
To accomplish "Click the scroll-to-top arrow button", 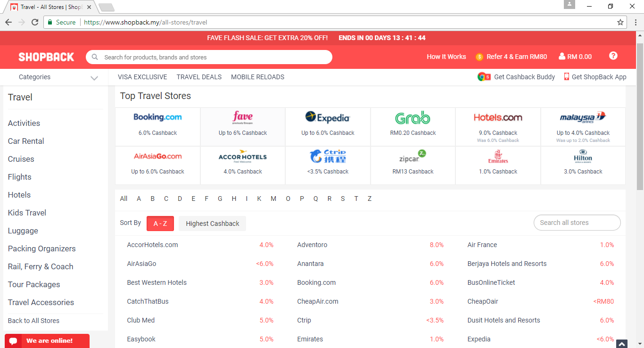I will pyautogui.click(x=621, y=344).
